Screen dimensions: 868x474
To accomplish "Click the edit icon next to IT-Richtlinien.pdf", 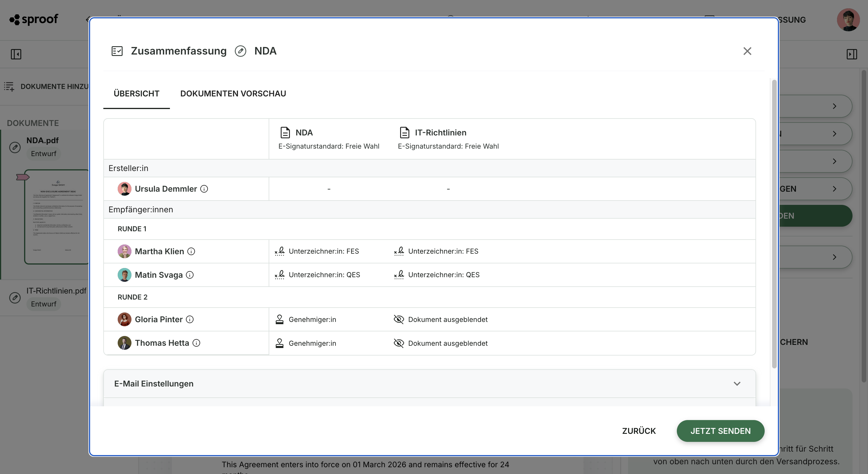I will 15,298.
